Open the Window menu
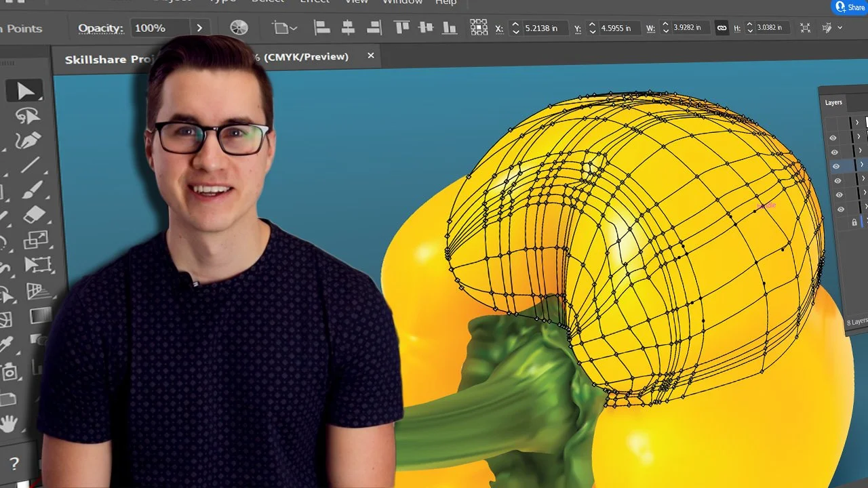The height and width of the screenshot is (488, 868). coord(402,3)
